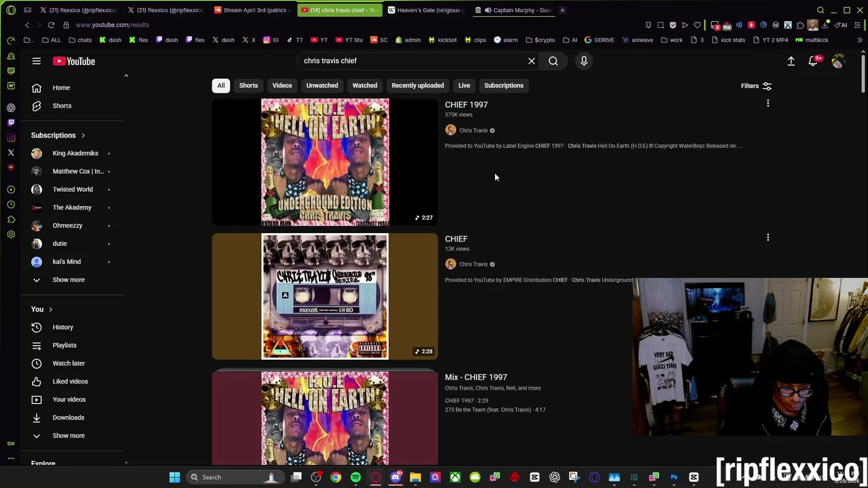This screenshot has height=488, width=868.
Task: Open the CHIEF 1997 video title
Action: [466, 104]
